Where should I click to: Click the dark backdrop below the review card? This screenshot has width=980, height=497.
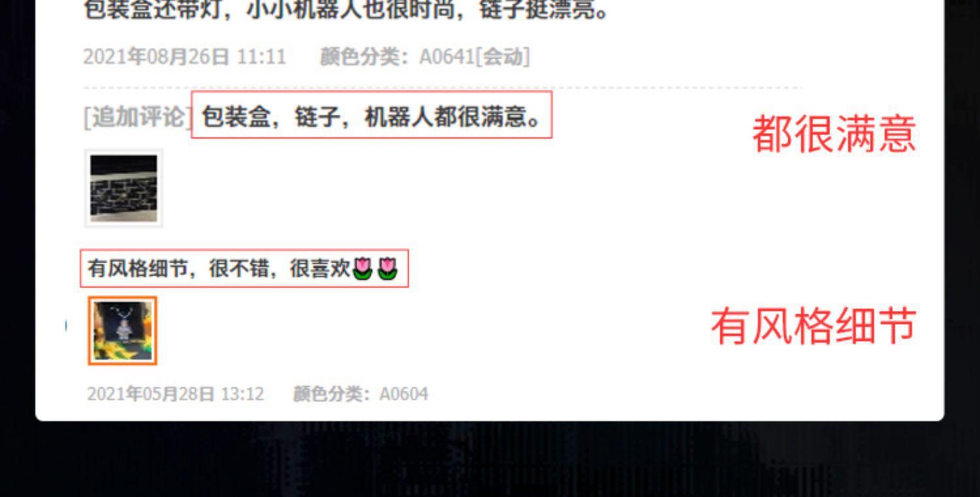[490, 459]
